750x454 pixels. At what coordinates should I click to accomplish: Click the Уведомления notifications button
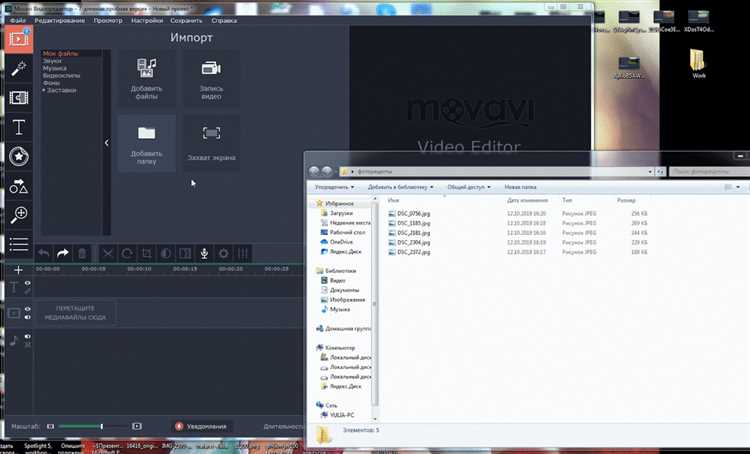tap(201, 426)
